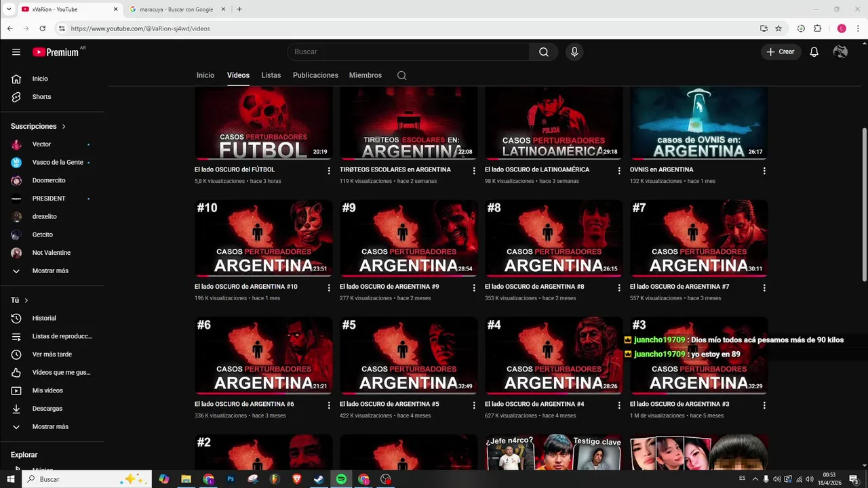The image size is (868, 488).
Task: Play the ARGENTINA #8 video thumbnail
Action: click(553, 239)
